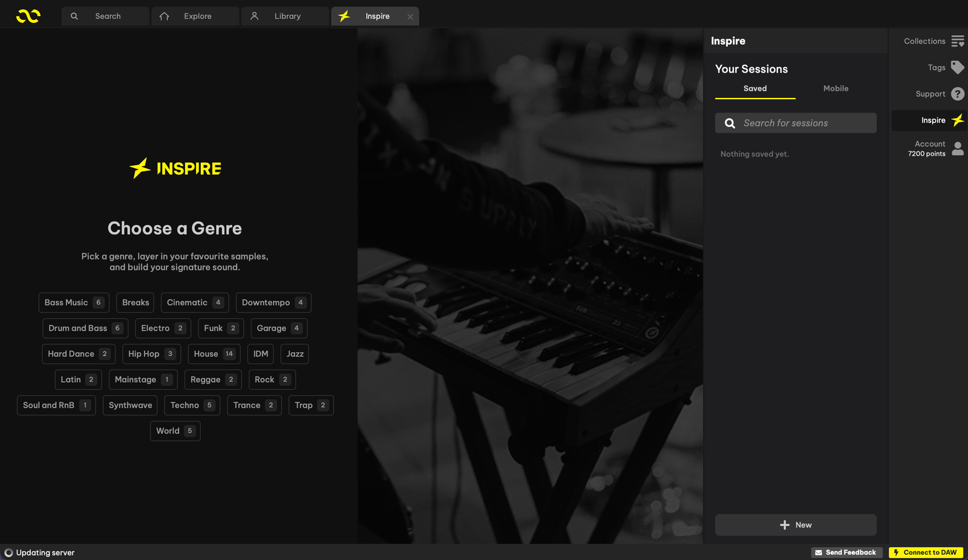Viewport: 968px width, 560px height.
Task: Open the Account profile icon
Action: tap(958, 148)
